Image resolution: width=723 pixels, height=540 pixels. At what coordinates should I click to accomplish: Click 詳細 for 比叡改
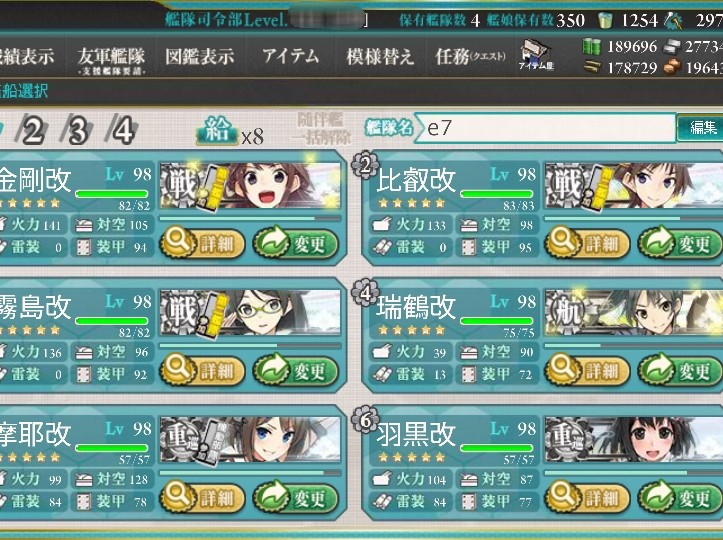click(587, 243)
